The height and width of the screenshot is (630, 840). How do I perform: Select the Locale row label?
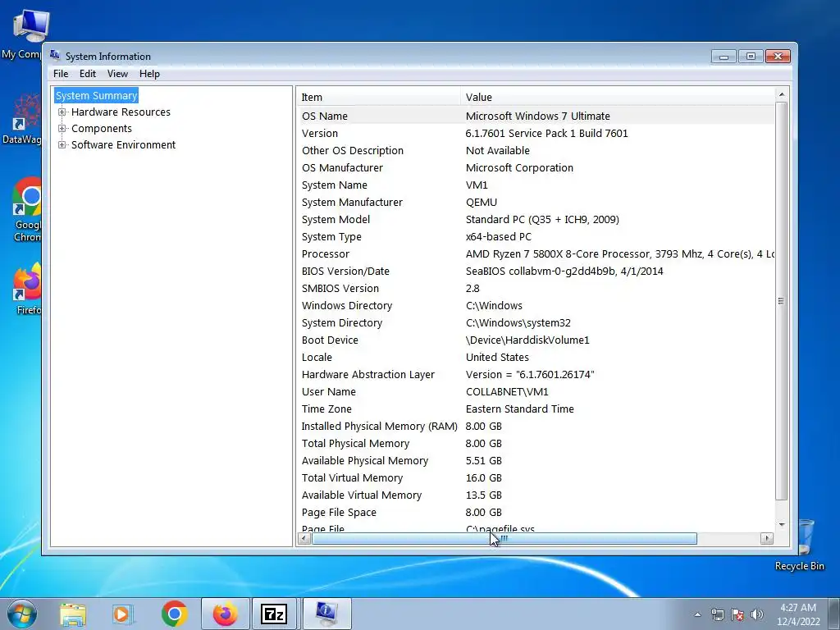(x=317, y=358)
